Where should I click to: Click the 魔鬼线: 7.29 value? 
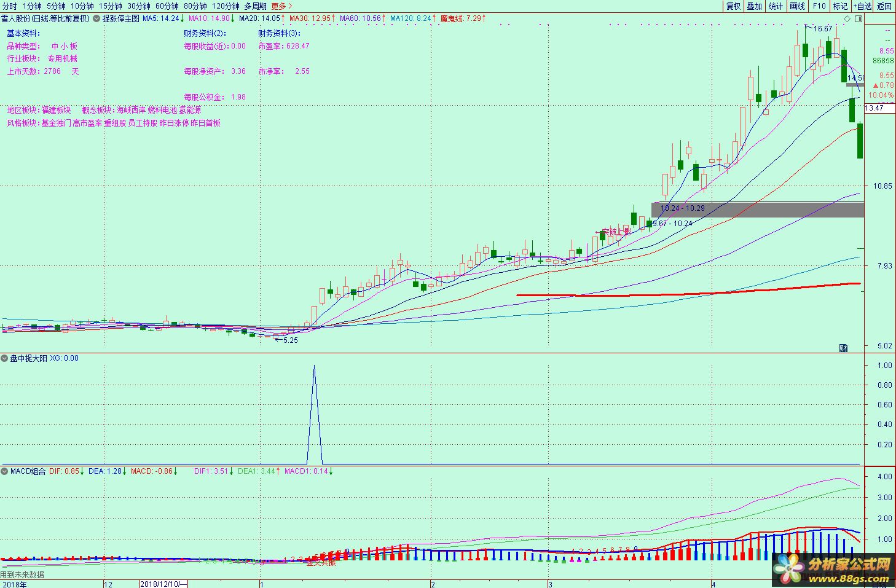(463, 19)
